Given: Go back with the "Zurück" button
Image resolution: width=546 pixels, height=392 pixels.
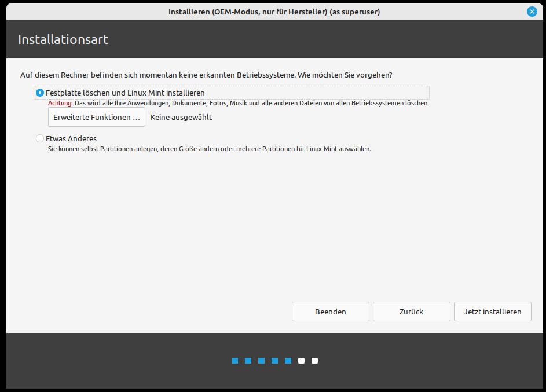Looking at the screenshot, I should [411, 312].
